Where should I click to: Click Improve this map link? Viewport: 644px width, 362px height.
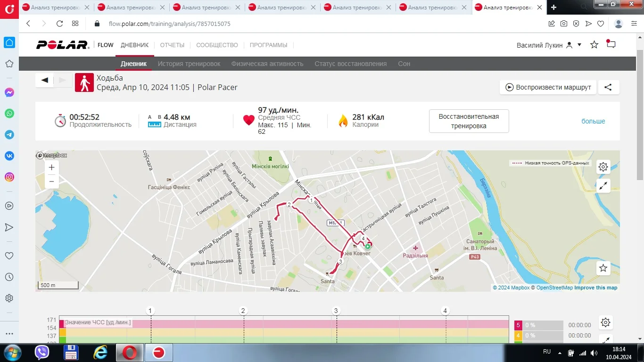595,288
